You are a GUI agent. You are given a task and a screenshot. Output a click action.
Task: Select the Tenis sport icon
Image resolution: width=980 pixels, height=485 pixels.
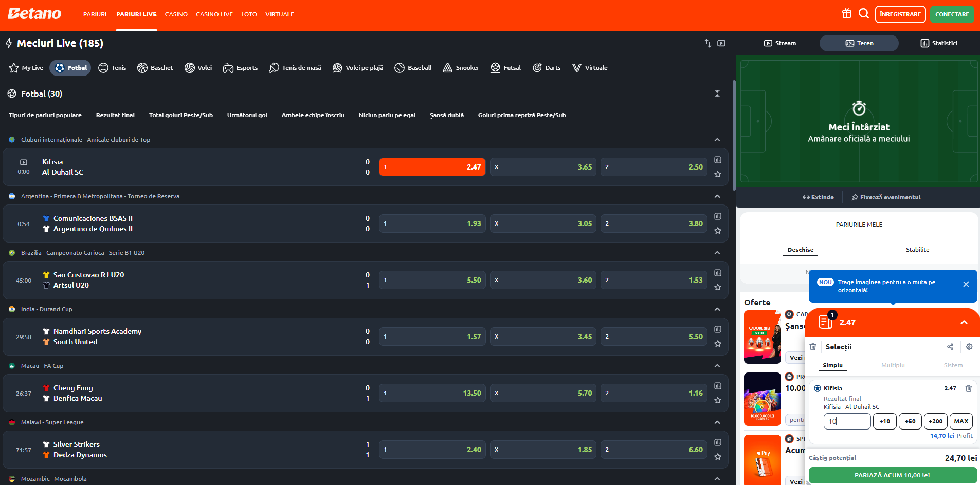point(112,68)
